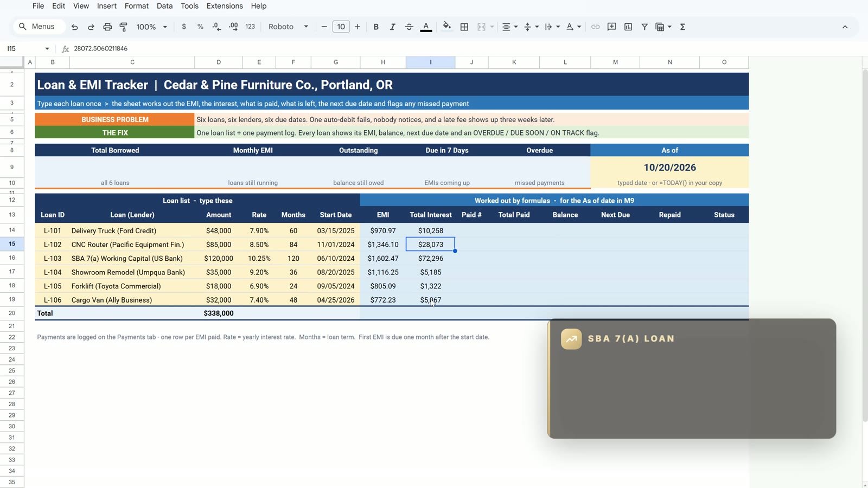Open the Help menu

(x=259, y=6)
